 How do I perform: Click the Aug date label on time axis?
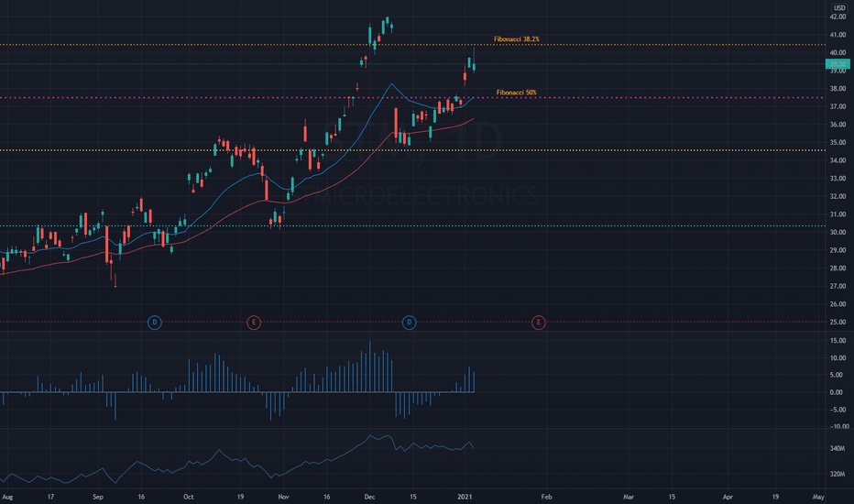pyautogui.click(x=7, y=497)
